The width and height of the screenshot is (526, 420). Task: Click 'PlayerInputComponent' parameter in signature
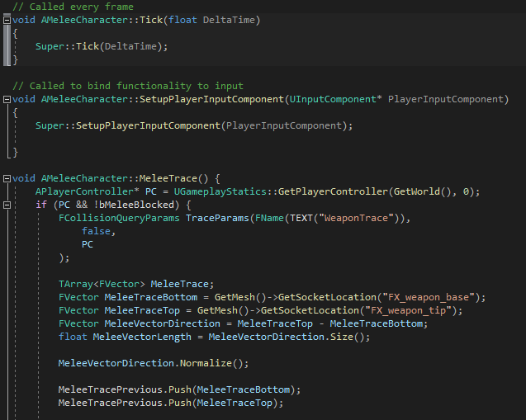pyautogui.click(x=446, y=99)
